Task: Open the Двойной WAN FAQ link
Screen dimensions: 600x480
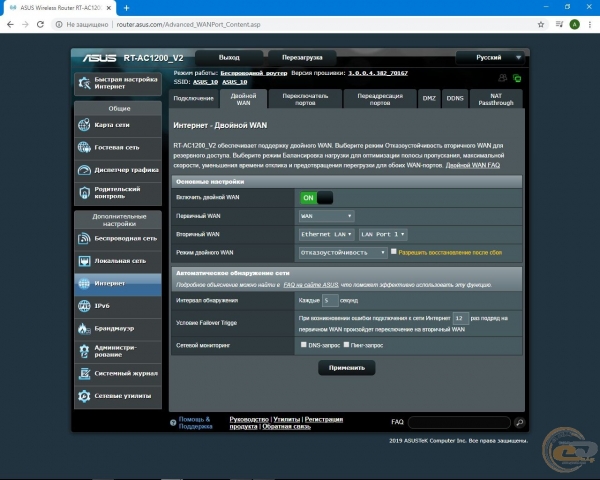Action: point(473,165)
